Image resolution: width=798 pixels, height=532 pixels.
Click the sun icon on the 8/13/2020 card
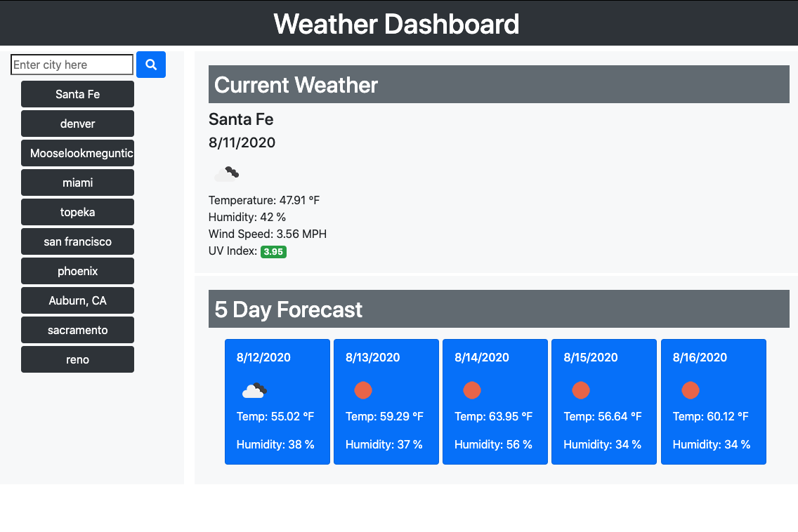[362, 390]
